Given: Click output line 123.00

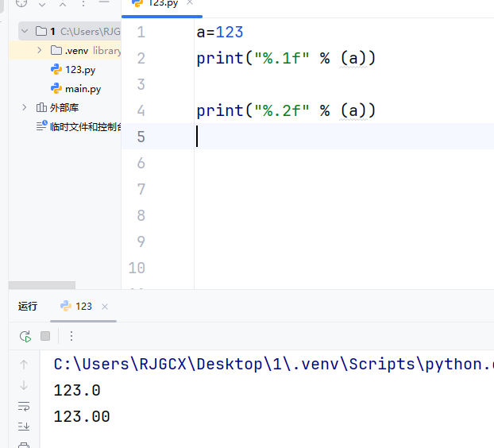Looking at the screenshot, I should click(x=82, y=417).
